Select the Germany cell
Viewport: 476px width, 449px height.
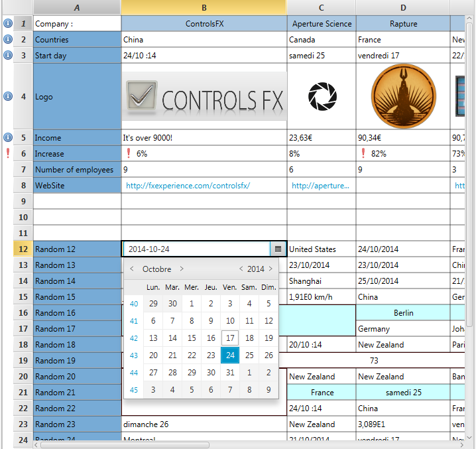[403, 329]
